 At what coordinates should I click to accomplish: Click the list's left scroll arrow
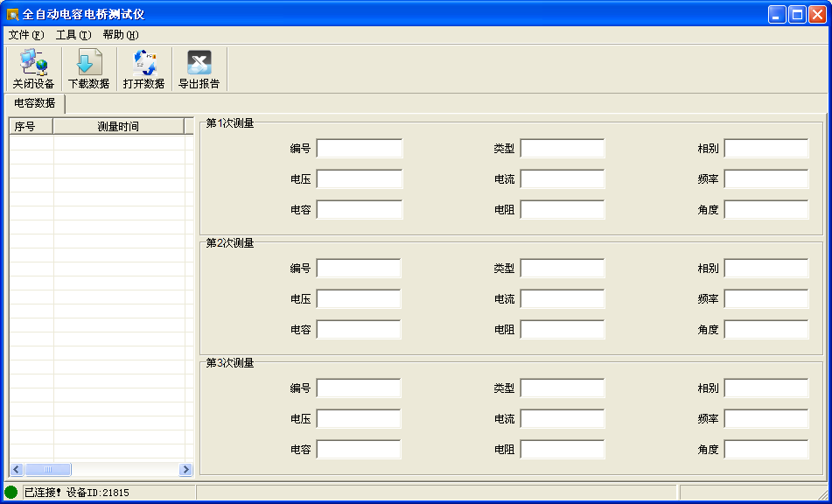coord(17,469)
